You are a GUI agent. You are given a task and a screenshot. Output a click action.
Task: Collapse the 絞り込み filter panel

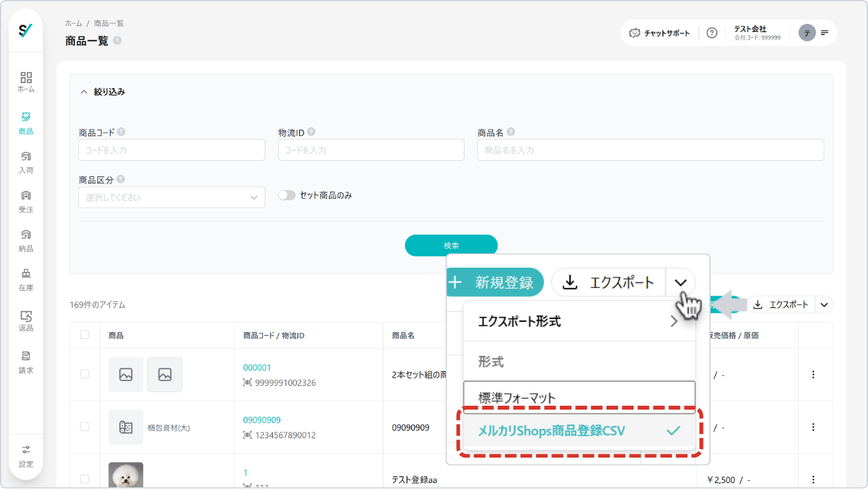coord(84,92)
